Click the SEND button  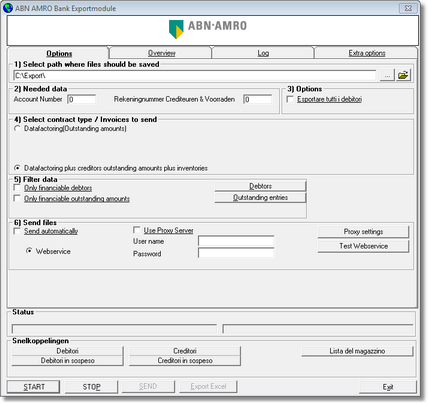pos(148,386)
